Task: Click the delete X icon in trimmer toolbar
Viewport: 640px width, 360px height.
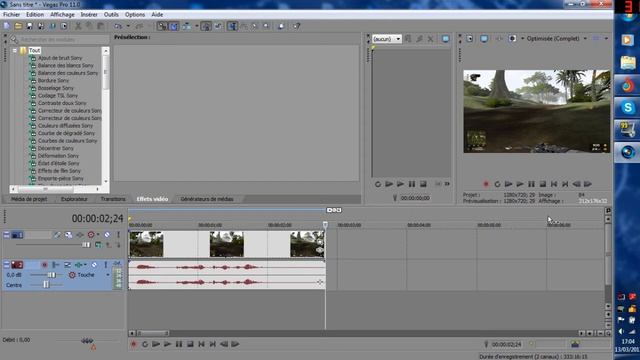Action: 430,39
